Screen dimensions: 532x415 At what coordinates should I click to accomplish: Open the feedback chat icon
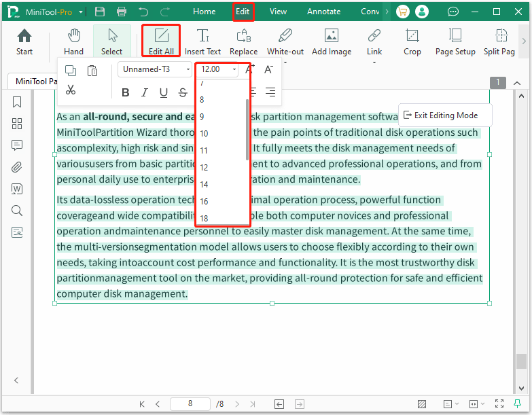coord(453,12)
